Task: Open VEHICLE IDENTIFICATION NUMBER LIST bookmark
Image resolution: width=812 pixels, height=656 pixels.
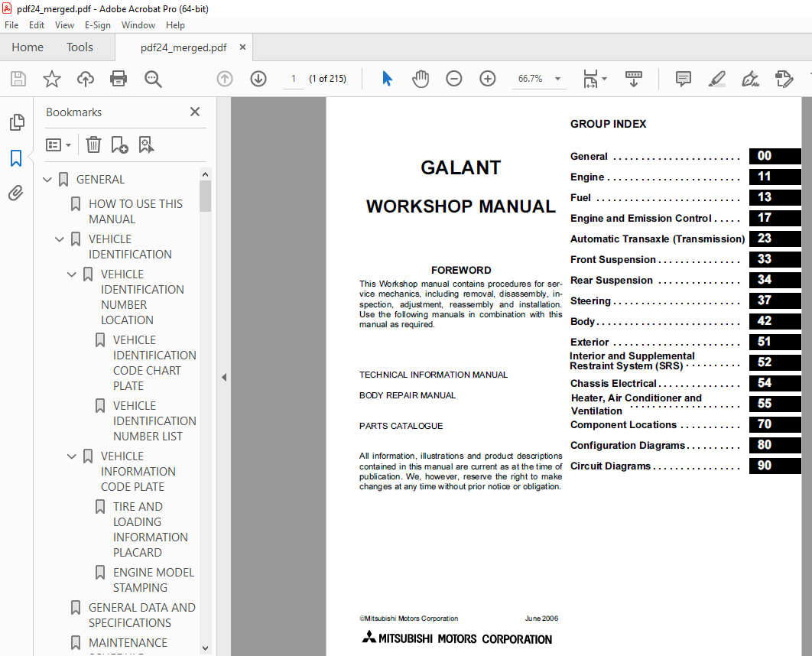Action: click(154, 421)
